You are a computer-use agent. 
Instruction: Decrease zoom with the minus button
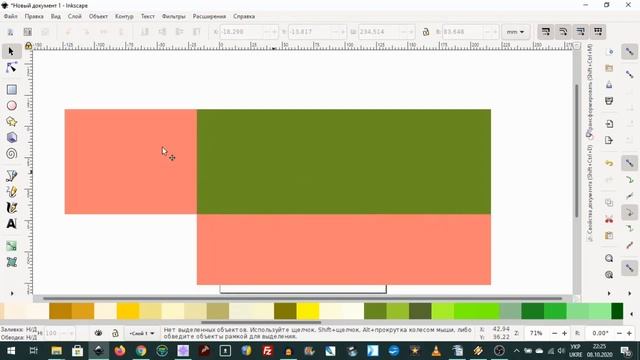coord(554,333)
